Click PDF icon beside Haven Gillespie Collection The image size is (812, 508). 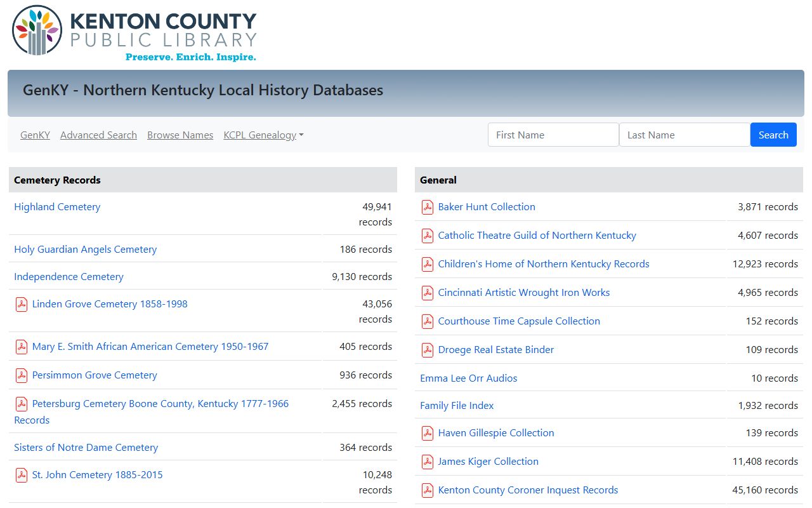point(428,433)
